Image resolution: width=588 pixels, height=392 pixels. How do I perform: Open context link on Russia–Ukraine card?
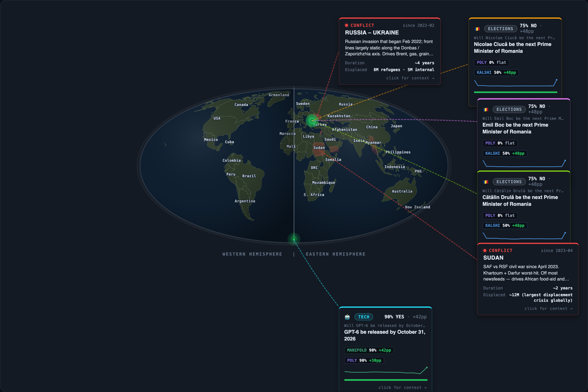[x=410, y=78]
